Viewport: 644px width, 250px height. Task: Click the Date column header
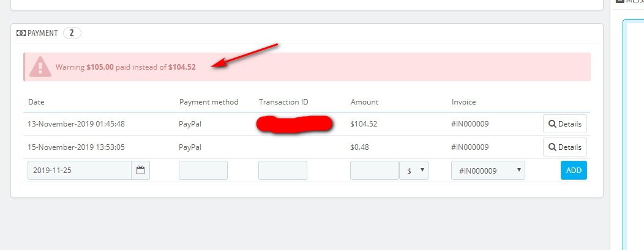click(x=36, y=102)
